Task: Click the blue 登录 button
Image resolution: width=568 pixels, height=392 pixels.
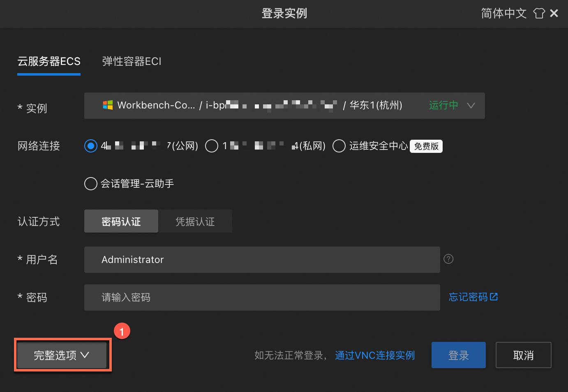Action: coord(459,355)
